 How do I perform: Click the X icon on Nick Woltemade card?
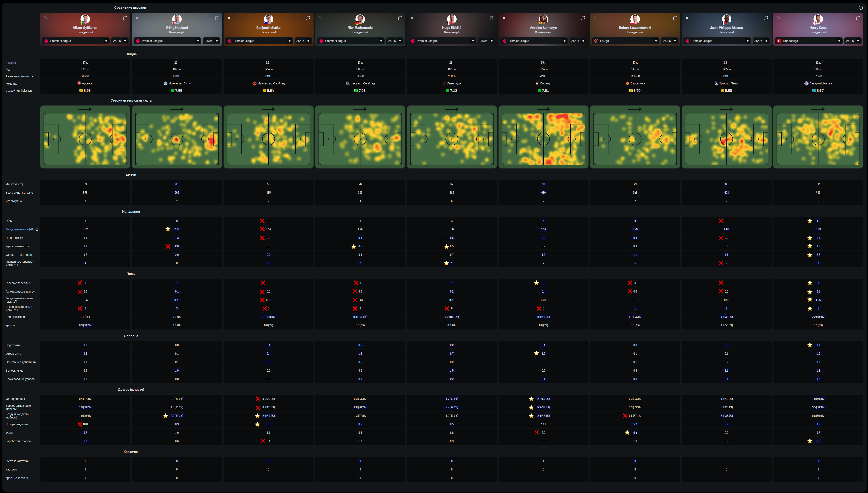[x=321, y=18]
